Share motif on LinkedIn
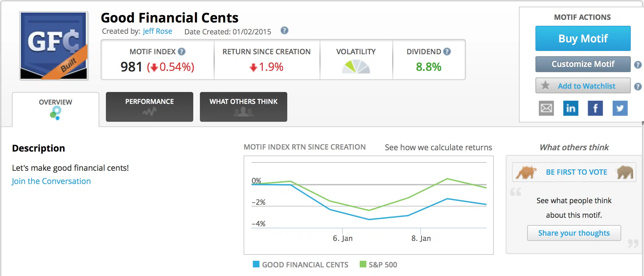This screenshot has height=276, width=644. coord(571,108)
